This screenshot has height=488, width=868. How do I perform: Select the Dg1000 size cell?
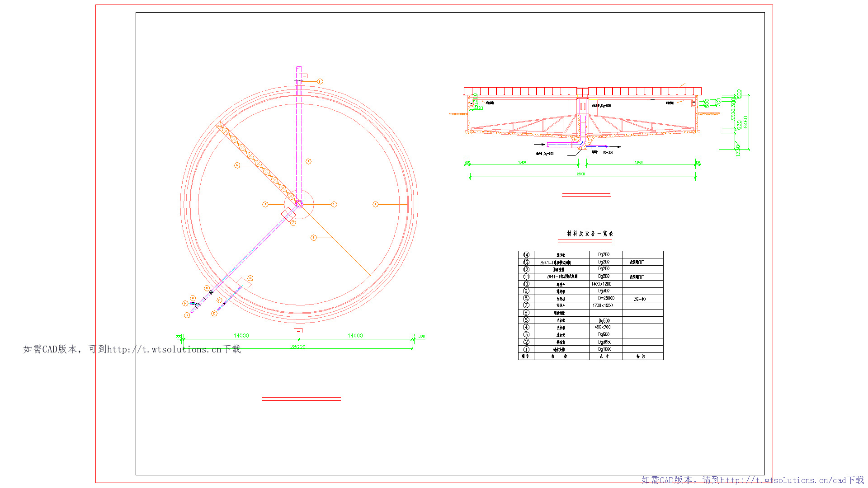pyautogui.click(x=604, y=349)
